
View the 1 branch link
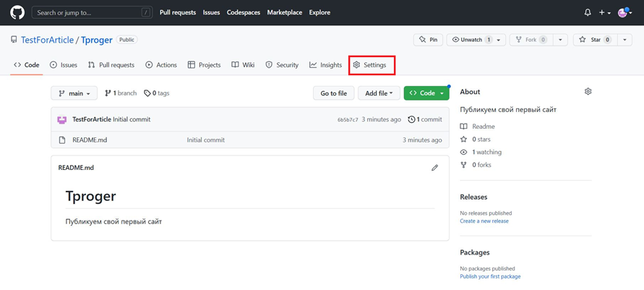pos(121,93)
